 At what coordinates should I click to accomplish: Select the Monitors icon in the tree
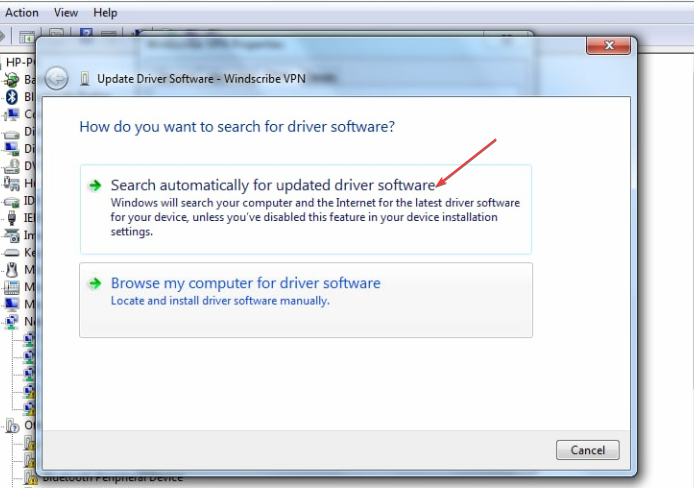tap(11, 304)
